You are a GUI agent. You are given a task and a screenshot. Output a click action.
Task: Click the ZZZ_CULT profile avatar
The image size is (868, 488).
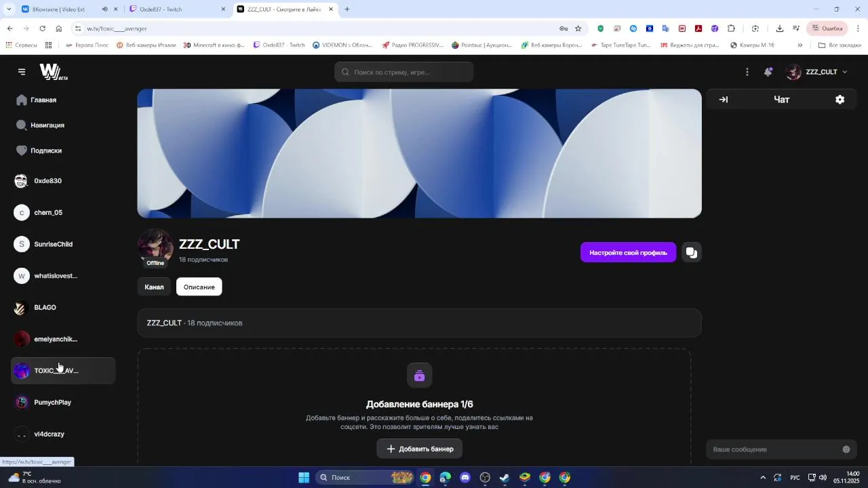[155, 247]
